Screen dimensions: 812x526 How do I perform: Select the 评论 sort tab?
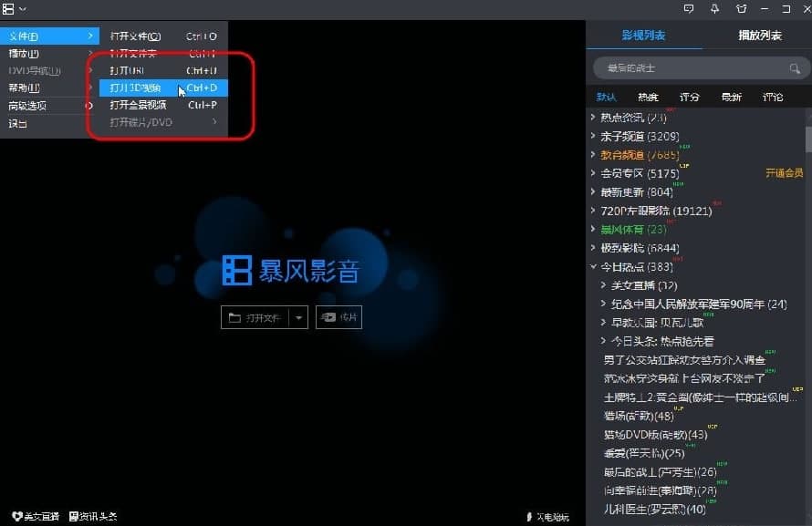[773, 97]
